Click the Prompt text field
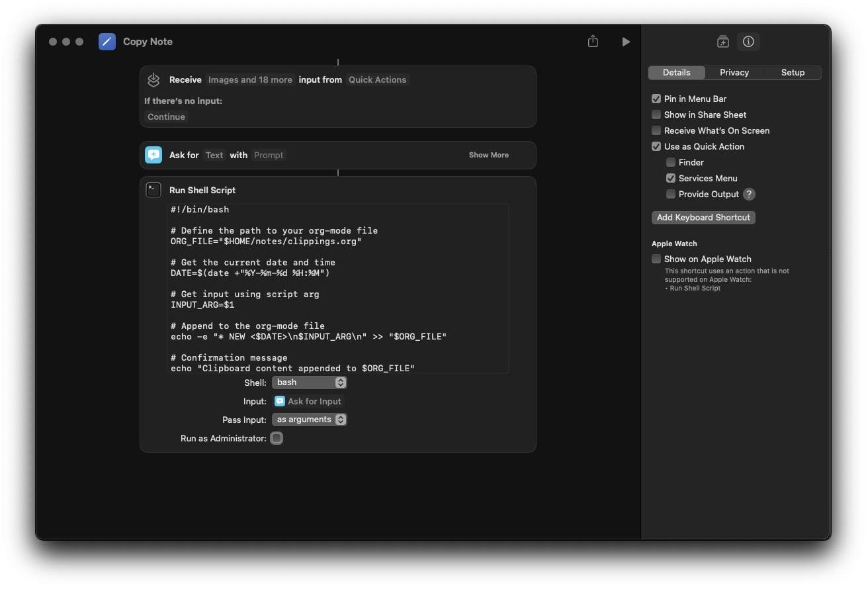 [x=269, y=155]
